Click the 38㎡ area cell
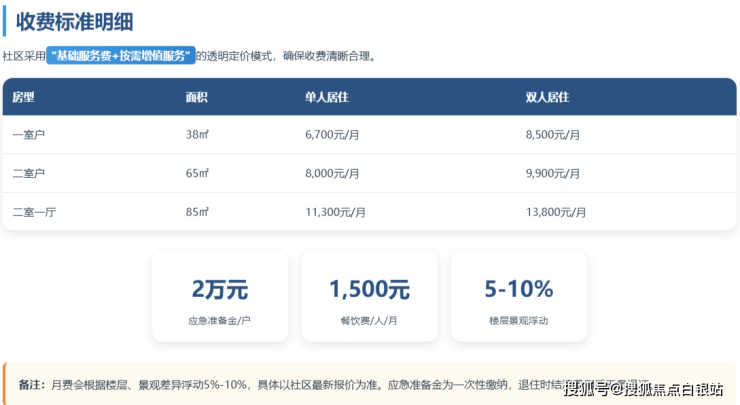 pyautogui.click(x=197, y=135)
